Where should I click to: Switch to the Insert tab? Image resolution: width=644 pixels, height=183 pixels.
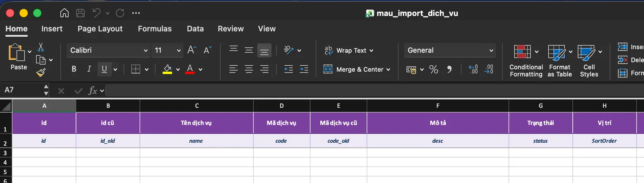[x=52, y=29]
